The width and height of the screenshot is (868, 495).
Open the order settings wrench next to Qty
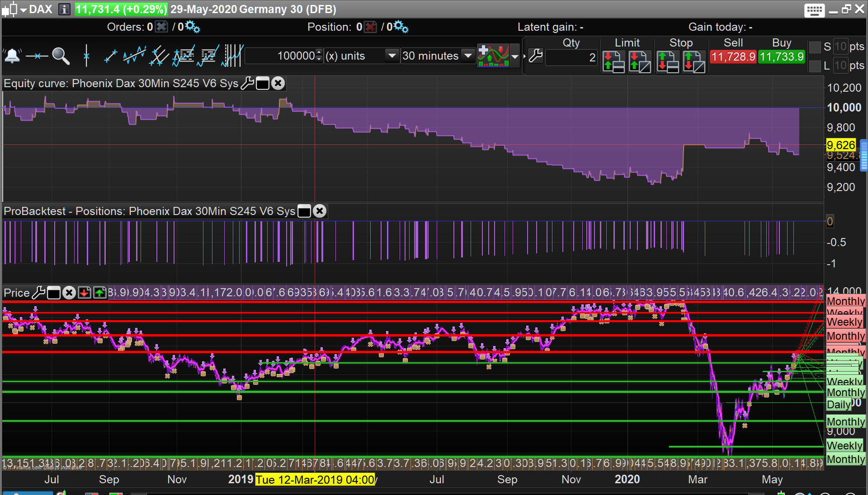click(x=535, y=56)
